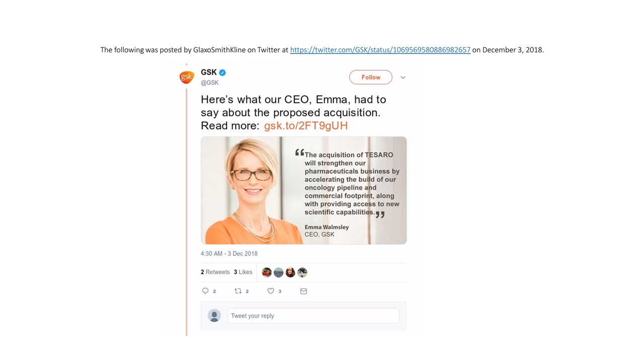The image size is (644, 362).
Task: View the 2 Retweets list
Action: 215,272
